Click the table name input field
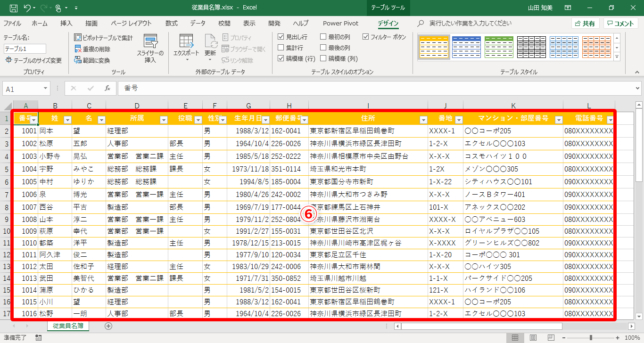The height and width of the screenshot is (343, 644). [x=25, y=49]
